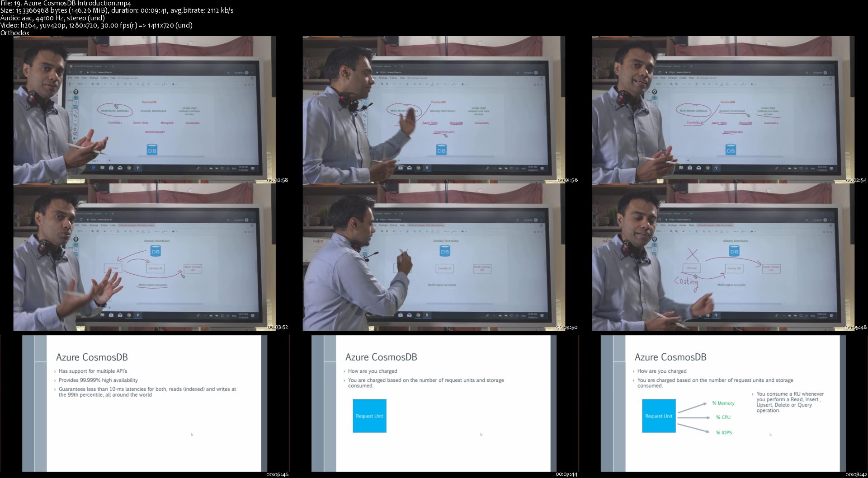Open the 00:05:48 frame with Costing note
868x478 pixels.
[723, 257]
